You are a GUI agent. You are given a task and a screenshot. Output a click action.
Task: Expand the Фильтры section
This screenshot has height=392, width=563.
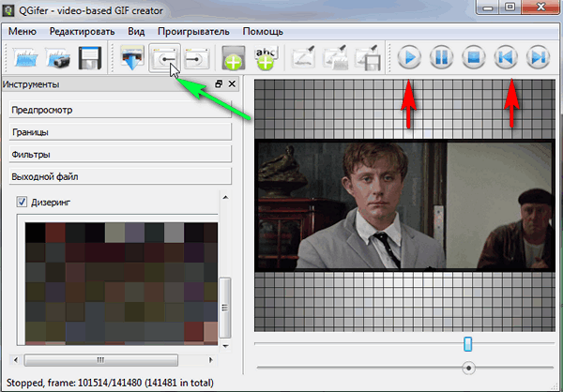(x=120, y=155)
